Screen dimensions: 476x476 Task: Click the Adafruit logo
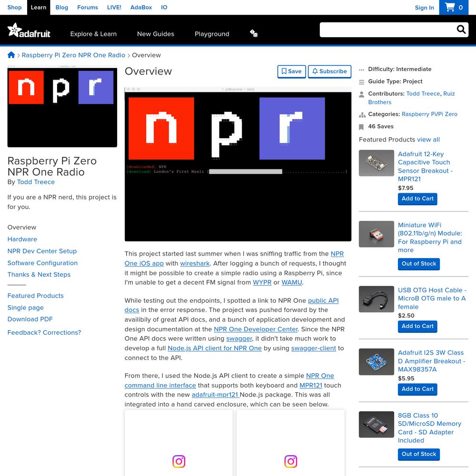coord(29,30)
